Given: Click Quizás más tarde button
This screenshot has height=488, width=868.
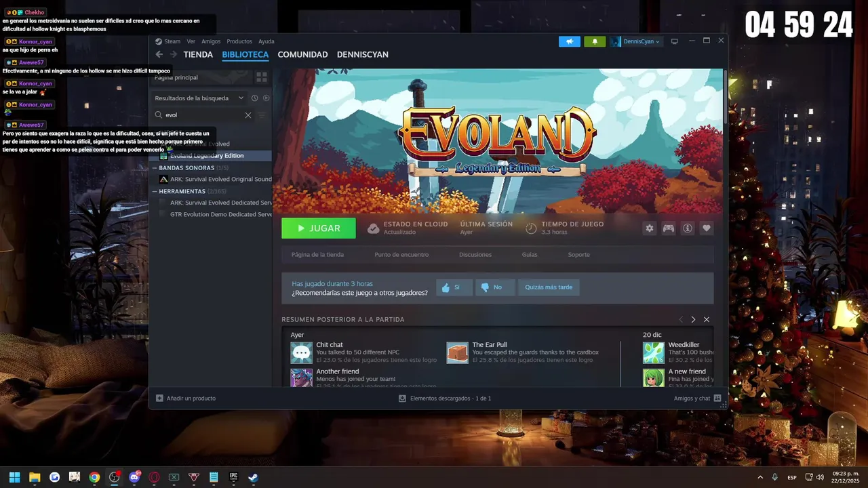Looking at the screenshot, I should point(549,287).
